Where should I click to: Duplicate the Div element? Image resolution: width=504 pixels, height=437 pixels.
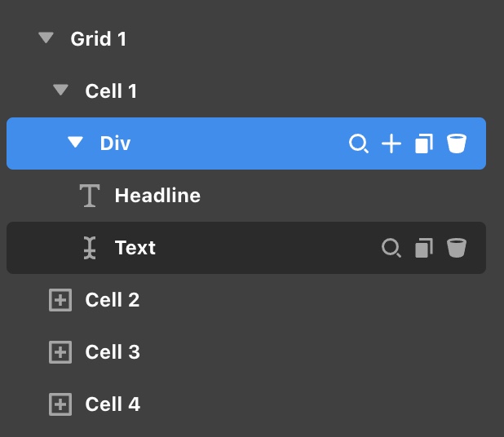pyautogui.click(x=424, y=143)
